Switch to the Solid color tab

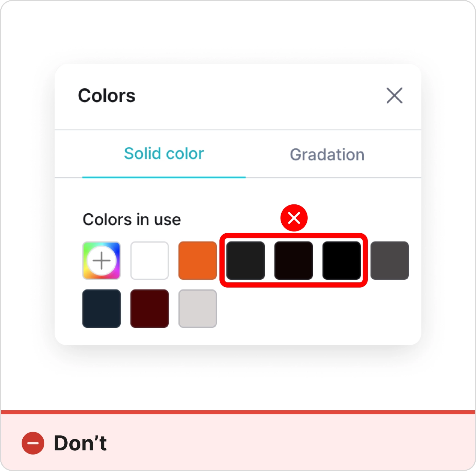click(x=164, y=154)
